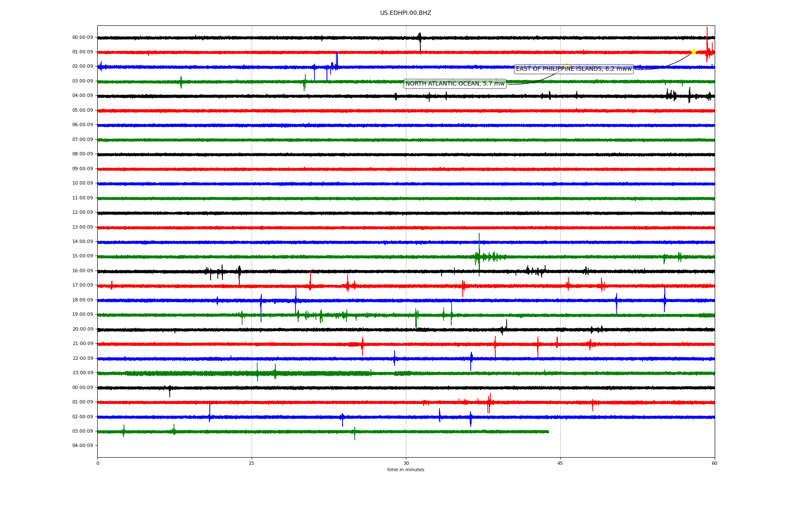Screen dimensions: 812x508
Task: Click the 05:00:09 time label
Action: coord(82,110)
